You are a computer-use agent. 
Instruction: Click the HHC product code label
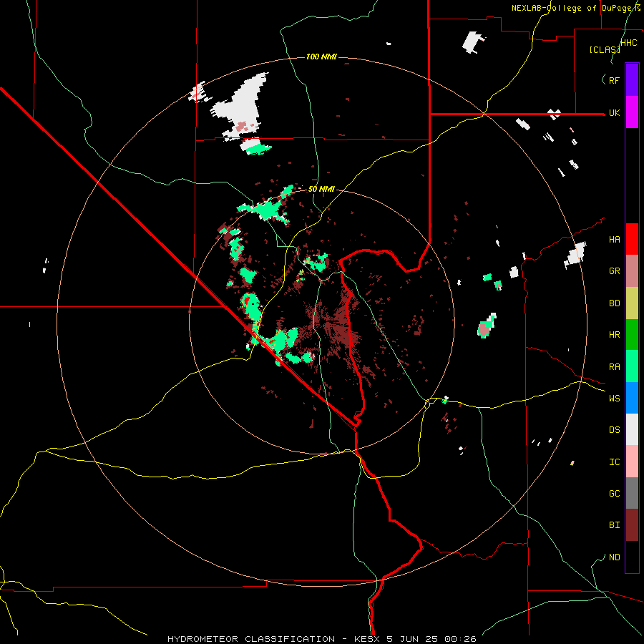click(628, 43)
